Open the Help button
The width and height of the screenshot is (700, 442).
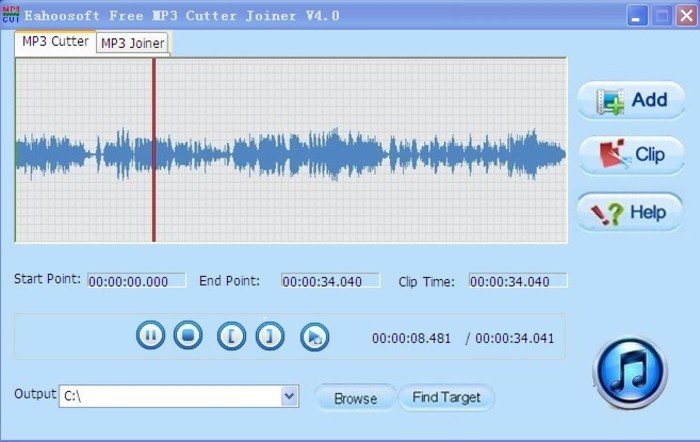tap(631, 212)
